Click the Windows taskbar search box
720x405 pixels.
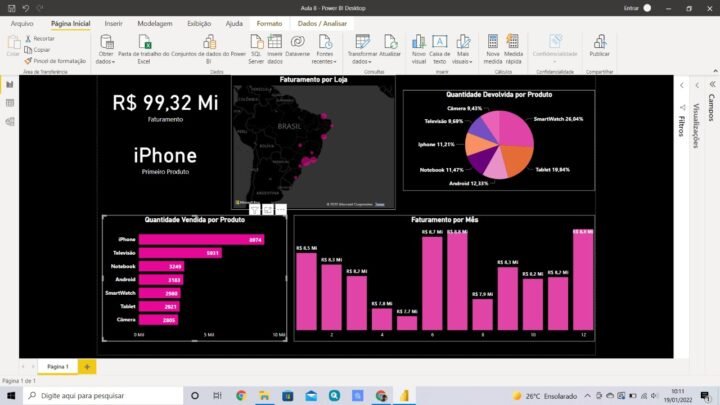95,396
